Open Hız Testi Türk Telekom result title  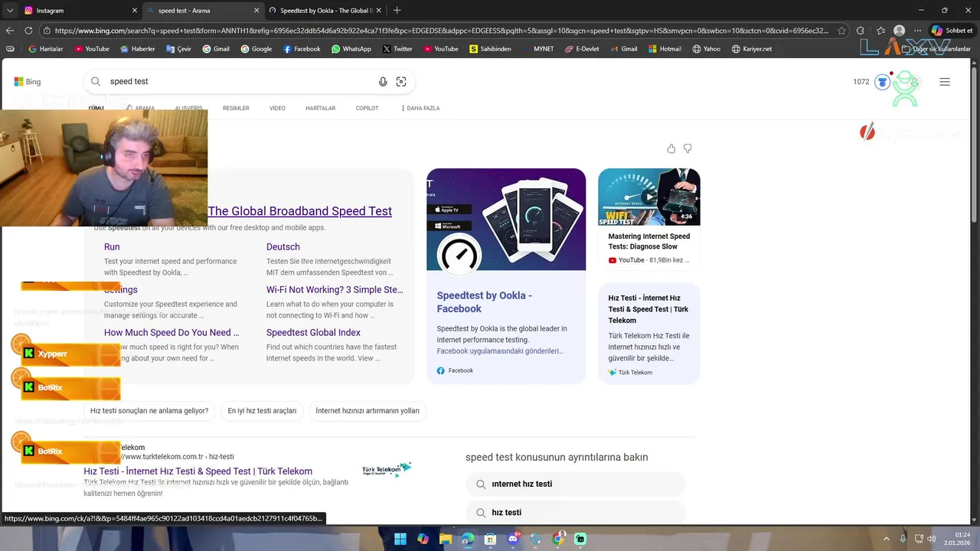198,471
